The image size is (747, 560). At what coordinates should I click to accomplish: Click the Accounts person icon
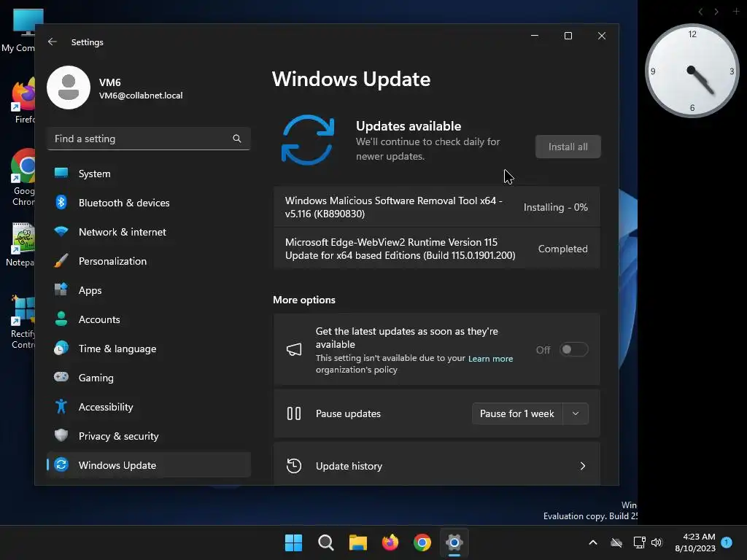[x=61, y=319]
